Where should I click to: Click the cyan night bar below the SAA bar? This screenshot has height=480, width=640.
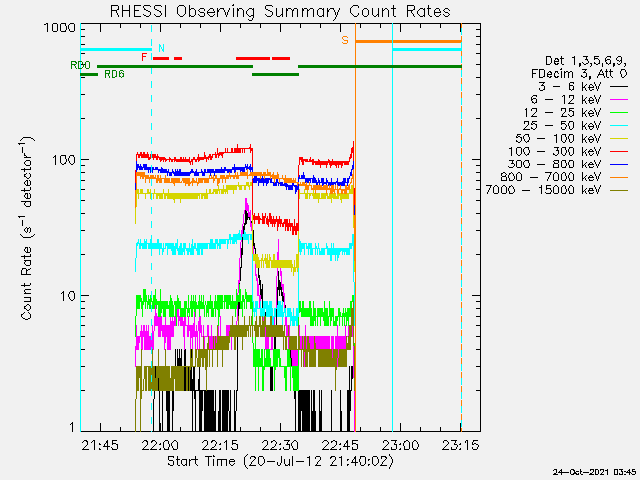(x=427, y=50)
